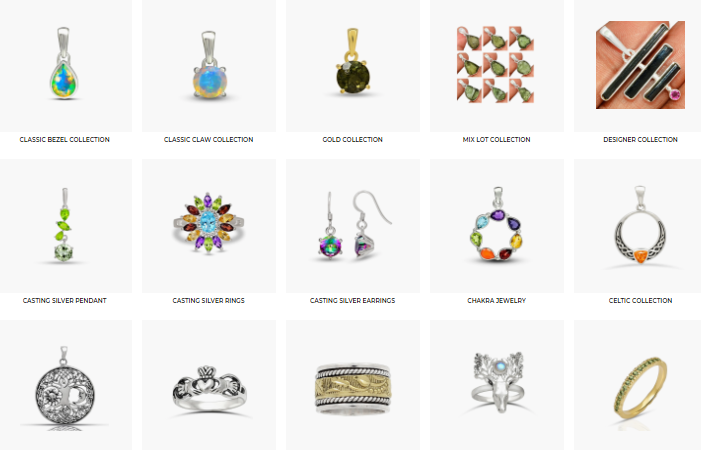Open the Casting Silver Pendant image
This screenshot has height=450, width=701.
pyautogui.click(x=64, y=226)
